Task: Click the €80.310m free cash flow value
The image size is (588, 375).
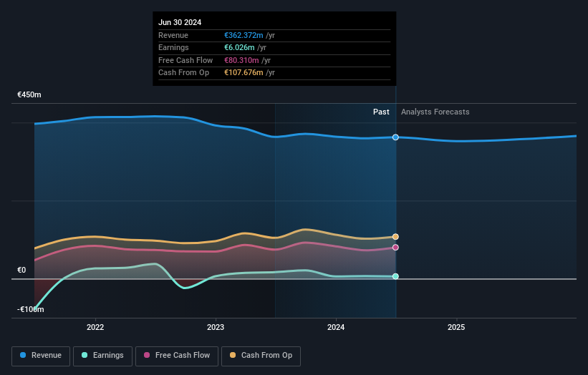Action: 241,60
